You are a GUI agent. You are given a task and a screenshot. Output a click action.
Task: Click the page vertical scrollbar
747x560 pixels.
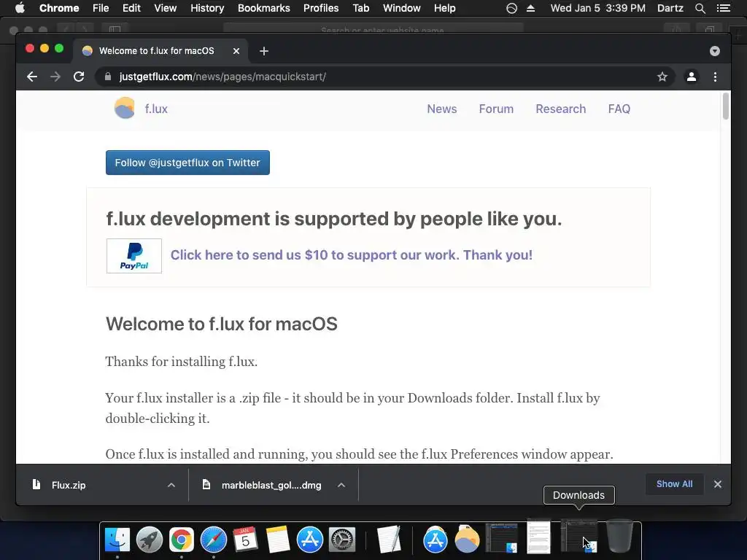coord(726,106)
